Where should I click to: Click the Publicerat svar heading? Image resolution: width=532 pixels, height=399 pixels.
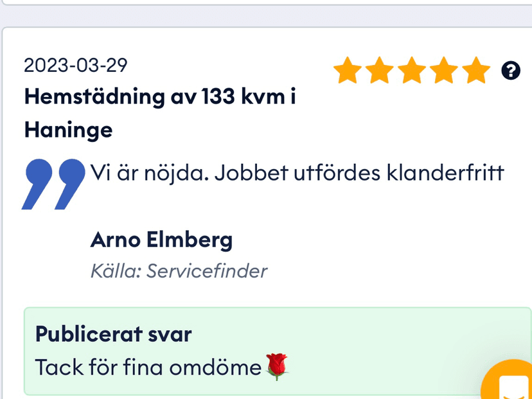point(113,335)
